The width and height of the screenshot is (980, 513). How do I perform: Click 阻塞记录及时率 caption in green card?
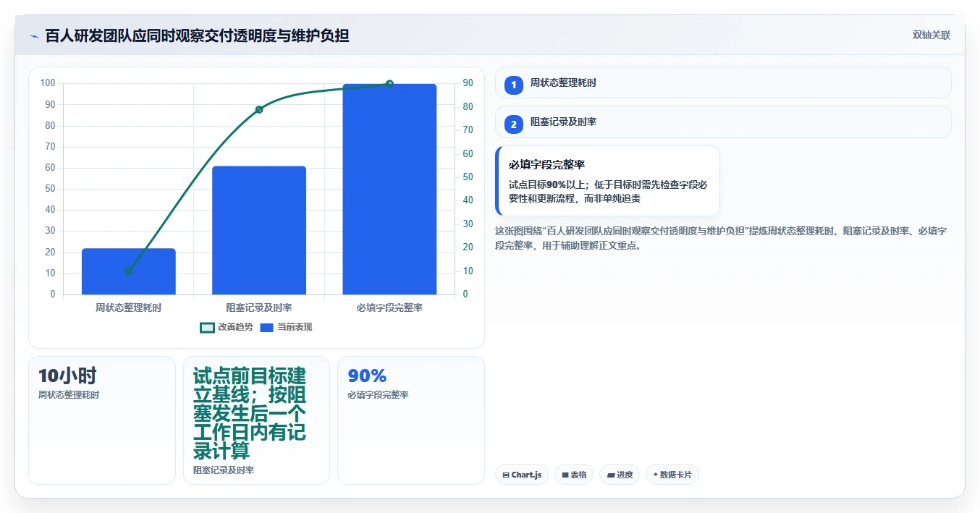click(224, 470)
